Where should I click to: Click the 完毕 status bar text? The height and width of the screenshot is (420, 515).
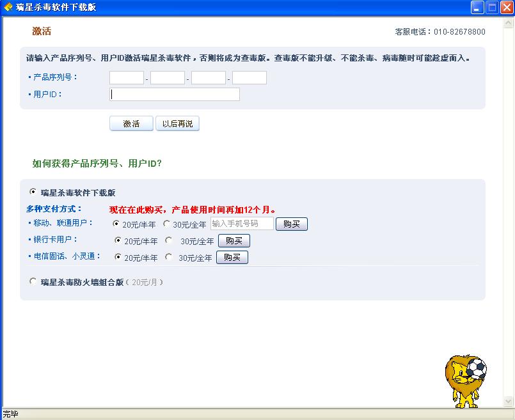pos(10,414)
